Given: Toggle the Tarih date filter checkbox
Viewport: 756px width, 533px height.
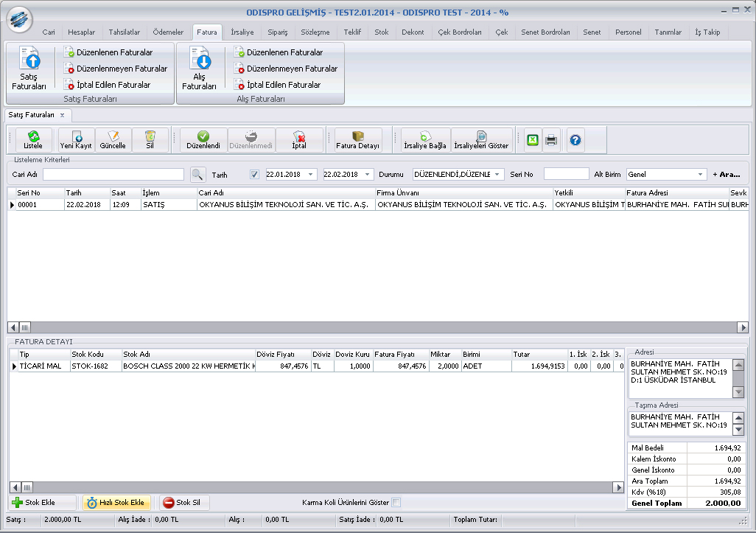Looking at the screenshot, I should tap(254, 175).
